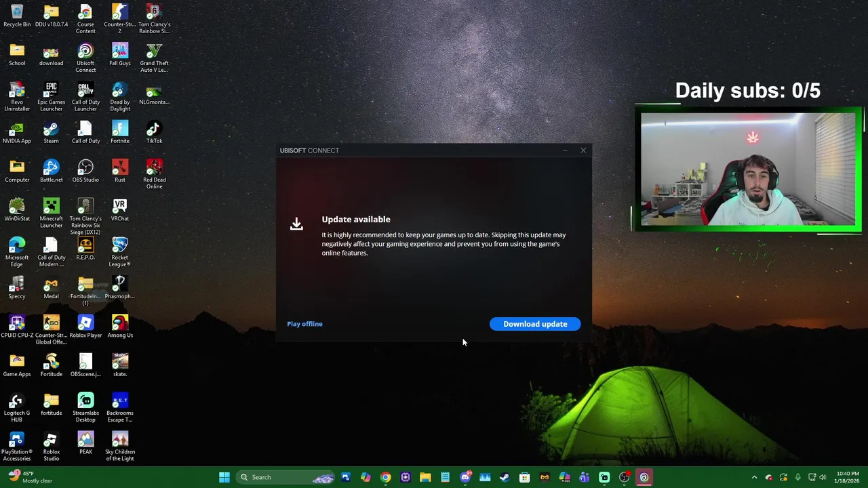Open the Recycle Bin desktop icon
Viewport: 868px width, 488px height.
(17, 16)
